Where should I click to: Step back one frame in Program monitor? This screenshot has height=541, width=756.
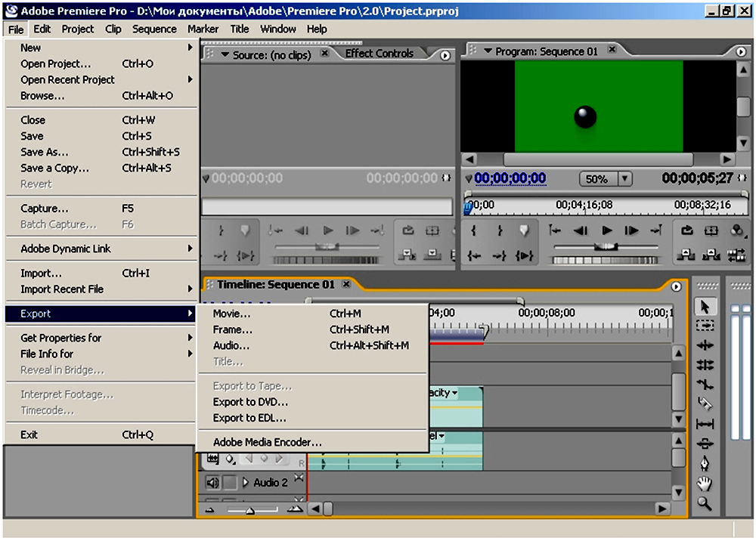(581, 230)
